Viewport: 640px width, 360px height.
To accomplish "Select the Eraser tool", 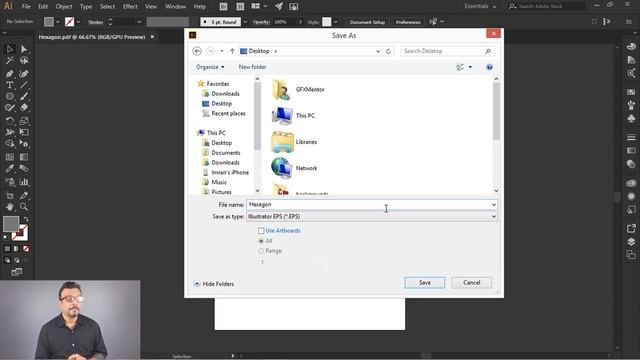I will tap(24, 107).
